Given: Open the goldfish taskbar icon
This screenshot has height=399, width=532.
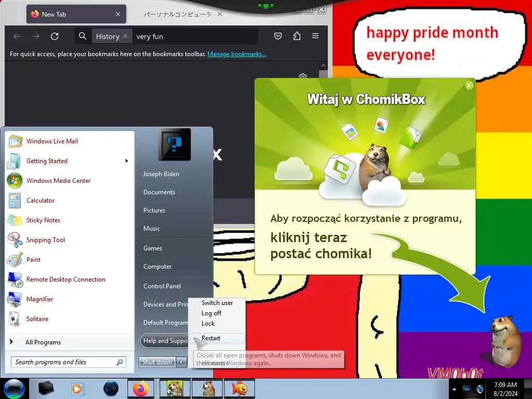Looking at the screenshot, I should point(240,389).
